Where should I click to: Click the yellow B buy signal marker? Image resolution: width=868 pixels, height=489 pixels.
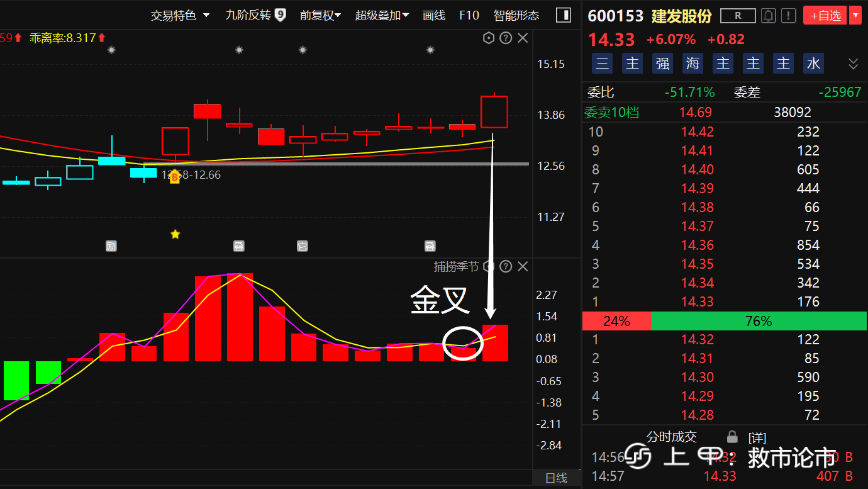[175, 177]
